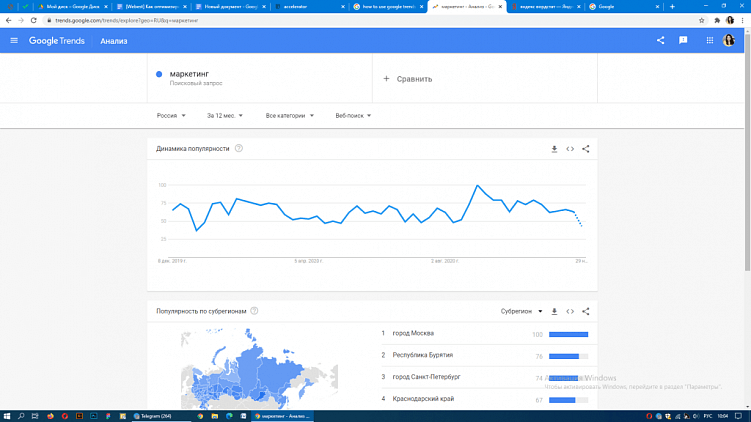Edit the маркетинг search term
Screen dimensions: 751x422
[x=189, y=74]
